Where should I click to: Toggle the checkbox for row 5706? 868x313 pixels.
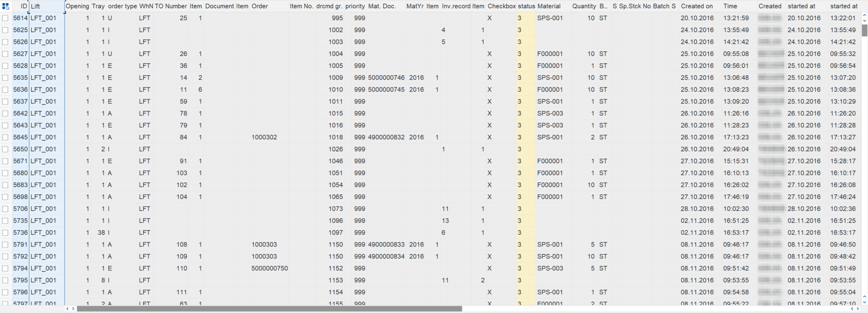(x=5, y=209)
